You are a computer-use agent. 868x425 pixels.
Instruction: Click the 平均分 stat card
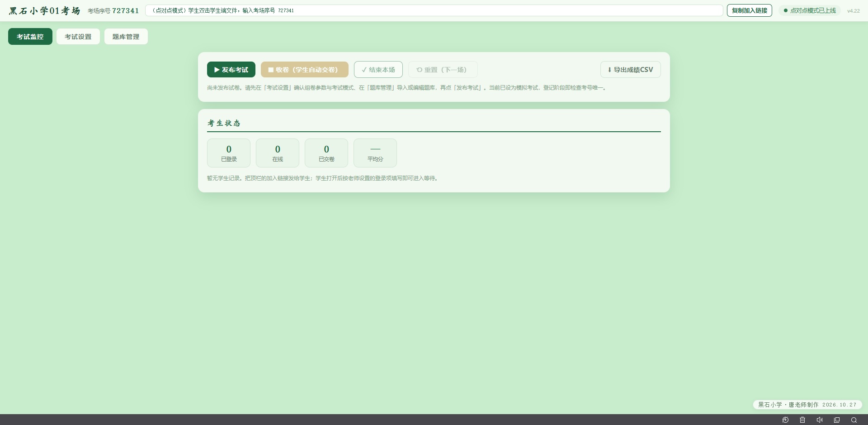pos(375,153)
